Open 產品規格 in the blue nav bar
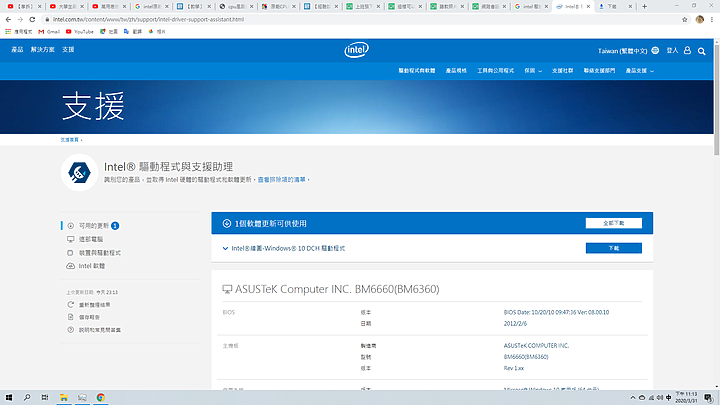 (456, 71)
